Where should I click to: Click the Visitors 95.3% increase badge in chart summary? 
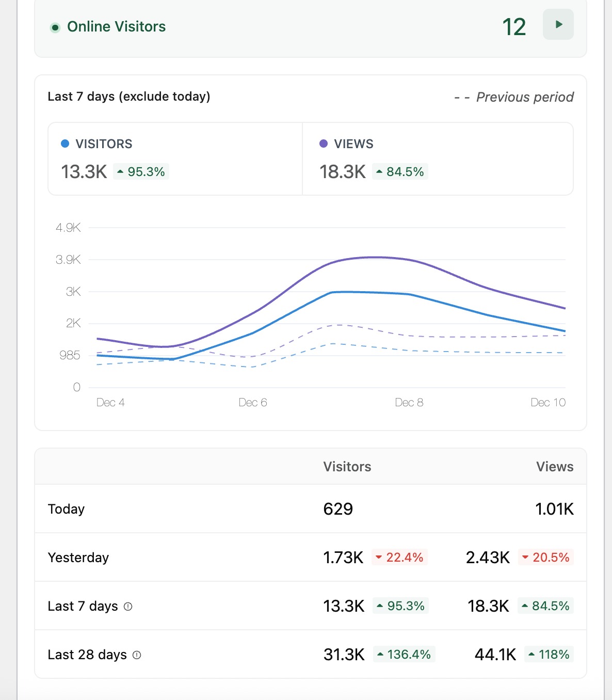(141, 172)
